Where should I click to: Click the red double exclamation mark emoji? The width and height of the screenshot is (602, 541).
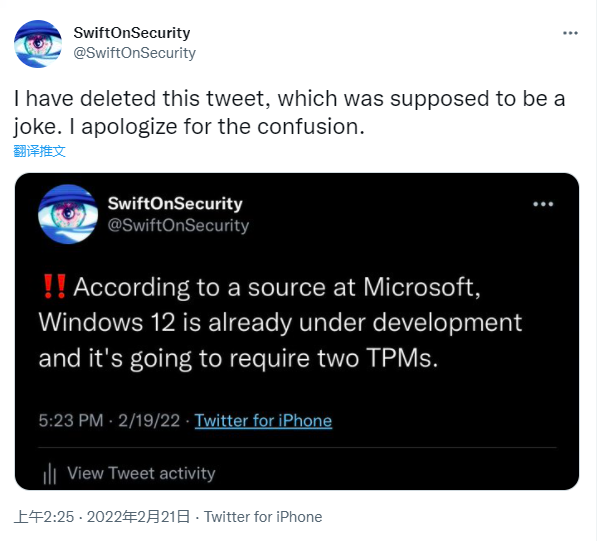pos(54,289)
